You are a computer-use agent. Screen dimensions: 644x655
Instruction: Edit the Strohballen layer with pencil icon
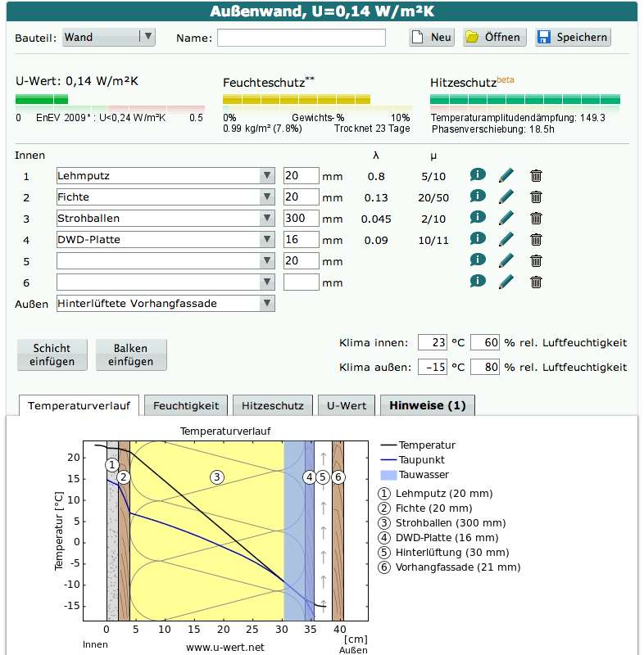tap(506, 218)
